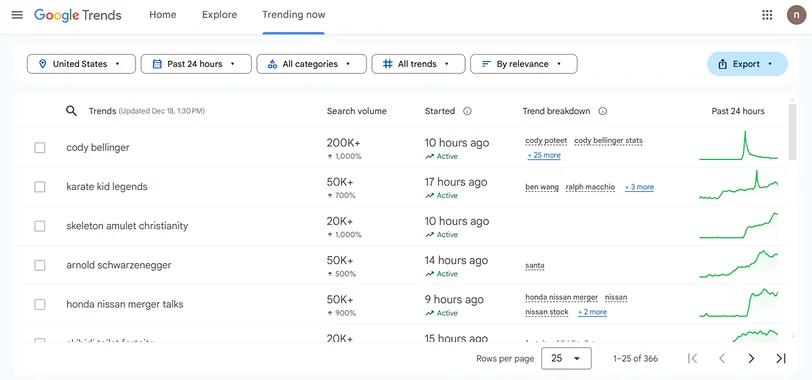
Task: Open the nissan stock breakdown link
Action: pyautogui.click(x=547, y=312)
